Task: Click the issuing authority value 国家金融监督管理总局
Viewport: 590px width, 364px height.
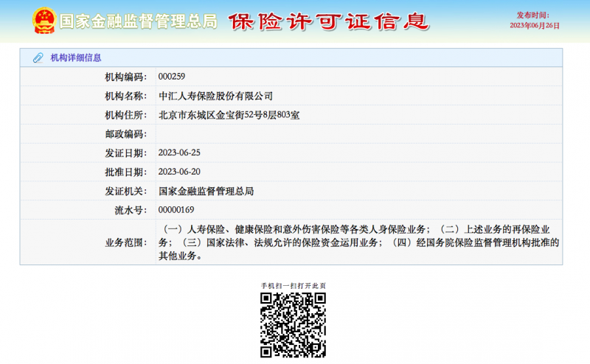Action: point(206,191)
